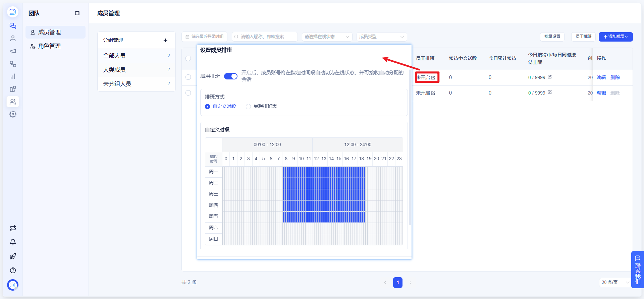Screen dimensions: 644x299
Task: Add a new group with plus icon
Action: (165, 40)
